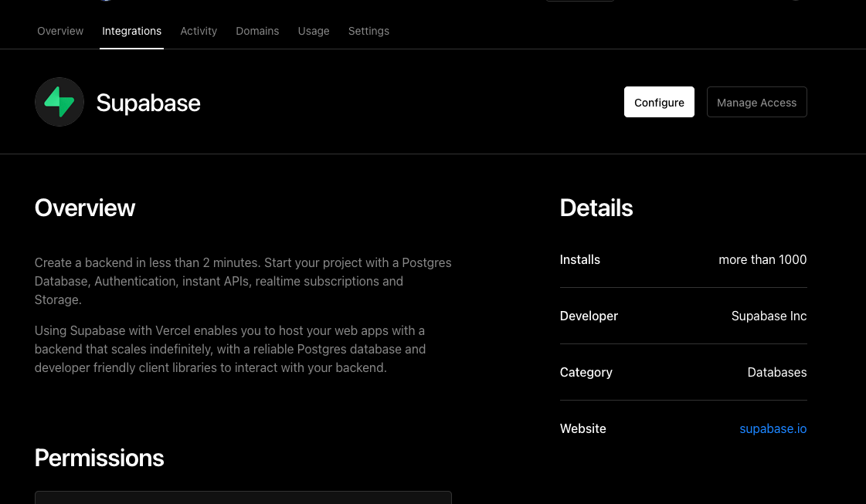Open the Usage tab
The height and width of the screenshot is (504, 866).
pos(313,31)
